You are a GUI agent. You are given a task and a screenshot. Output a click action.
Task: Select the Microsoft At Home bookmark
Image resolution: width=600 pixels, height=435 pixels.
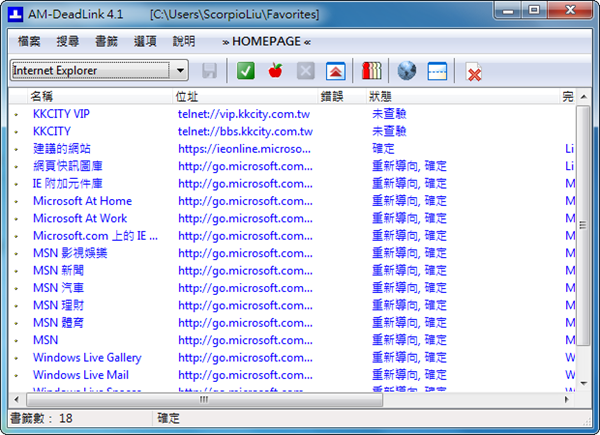pyautogui.click(x=82, y=201)
